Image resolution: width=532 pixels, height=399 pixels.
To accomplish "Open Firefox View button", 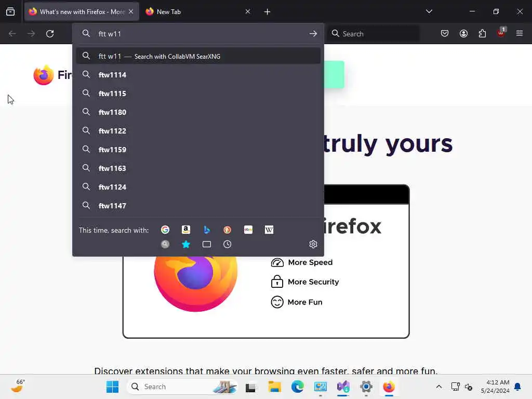I will click(10, 11).
